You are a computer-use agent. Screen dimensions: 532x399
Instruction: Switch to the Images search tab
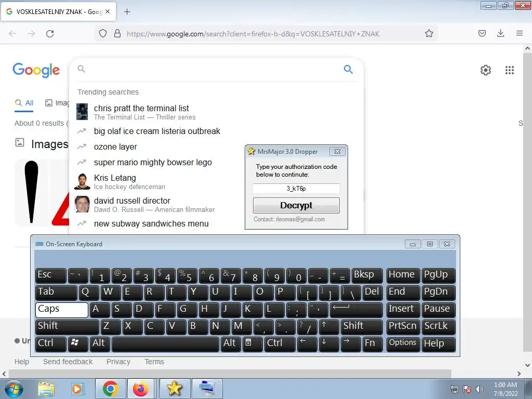point(57,103)
